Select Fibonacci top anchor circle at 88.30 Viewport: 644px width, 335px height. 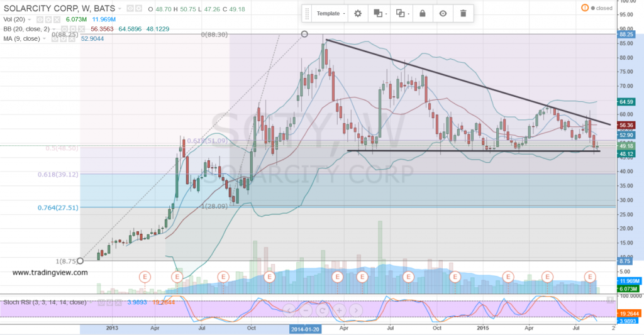tap(304, 34)
